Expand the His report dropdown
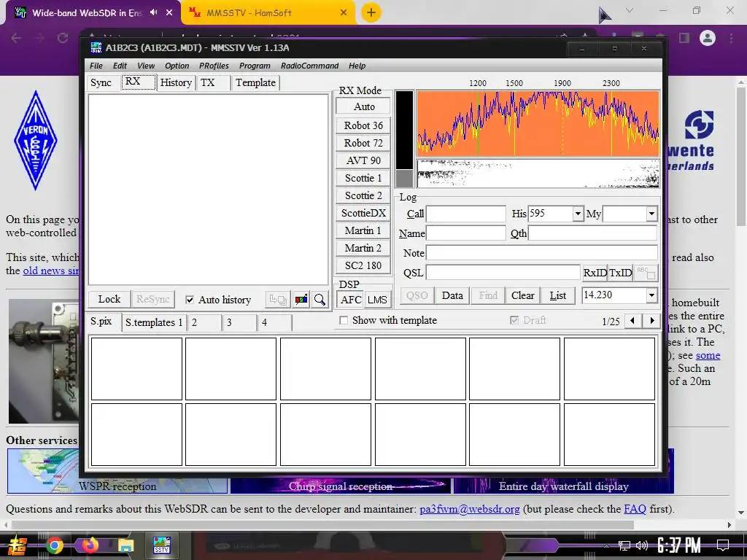 [x=578, y=214]
